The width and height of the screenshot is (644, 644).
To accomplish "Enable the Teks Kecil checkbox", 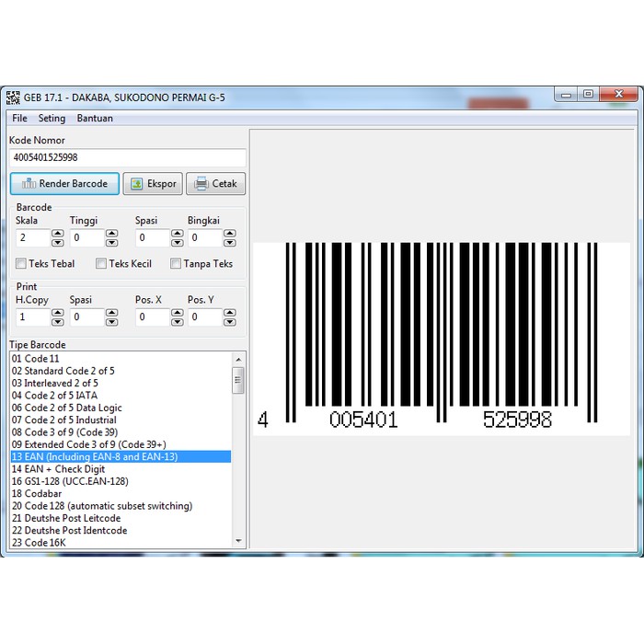I will point(101,263).
